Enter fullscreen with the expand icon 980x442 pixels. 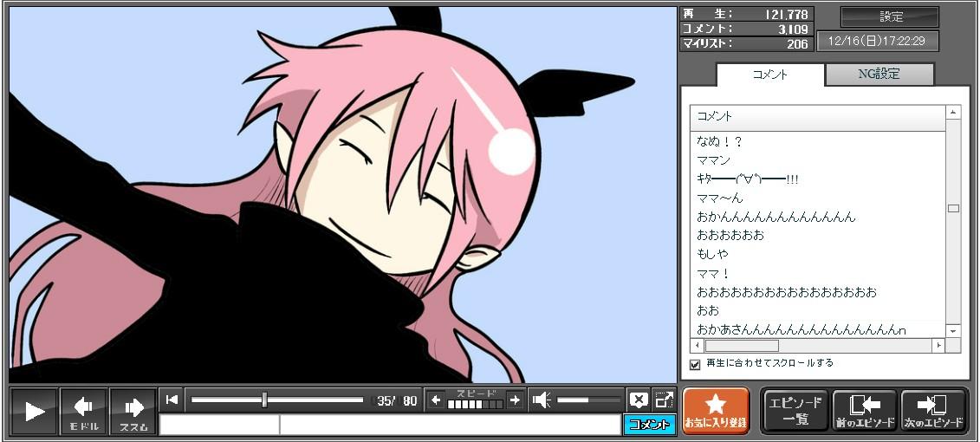click(665, 400)
